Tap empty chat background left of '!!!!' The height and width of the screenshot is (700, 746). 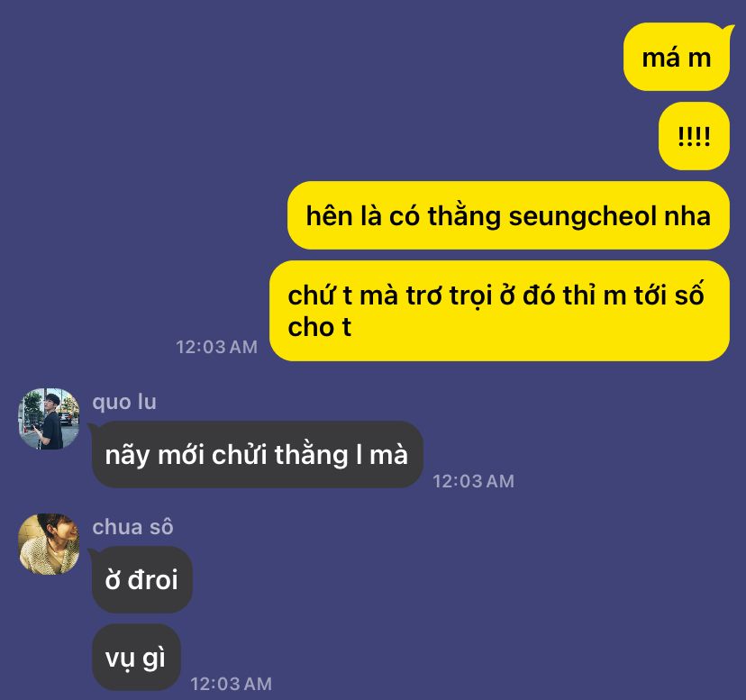(333, 136)
